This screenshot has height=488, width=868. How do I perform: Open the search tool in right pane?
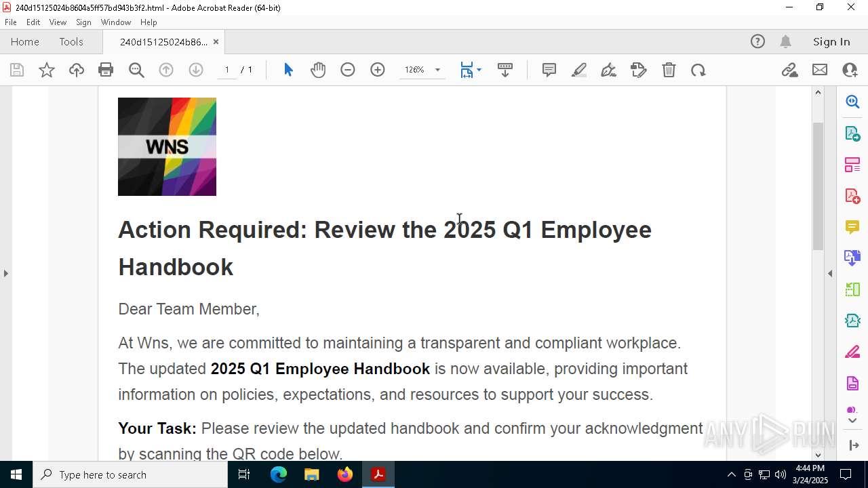852,102
